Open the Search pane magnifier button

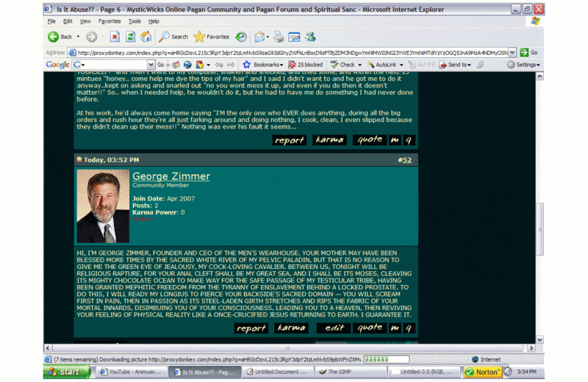[x=173, y=37]
